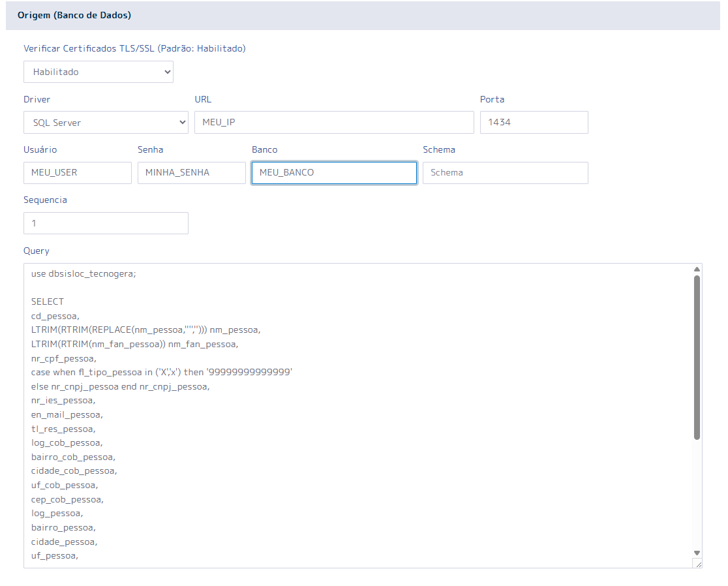Click the Query label above the textarea

click(x=37, y=251)
